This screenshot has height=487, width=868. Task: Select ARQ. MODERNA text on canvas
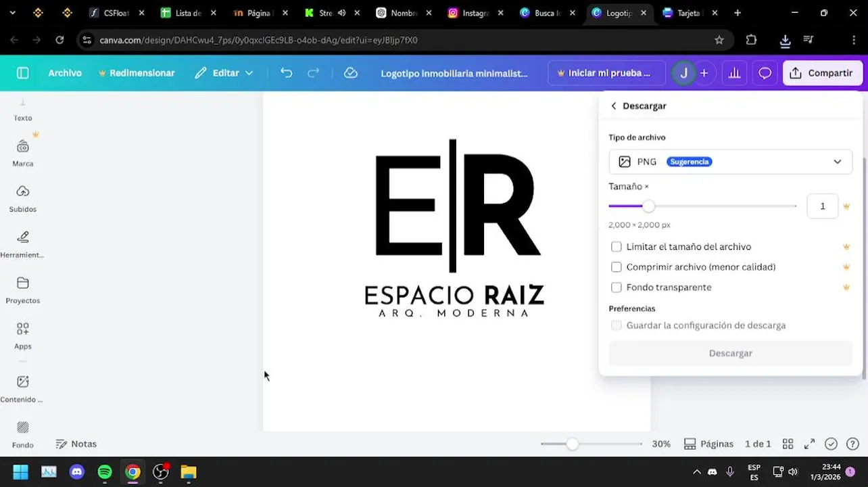[x=454, y=313]
